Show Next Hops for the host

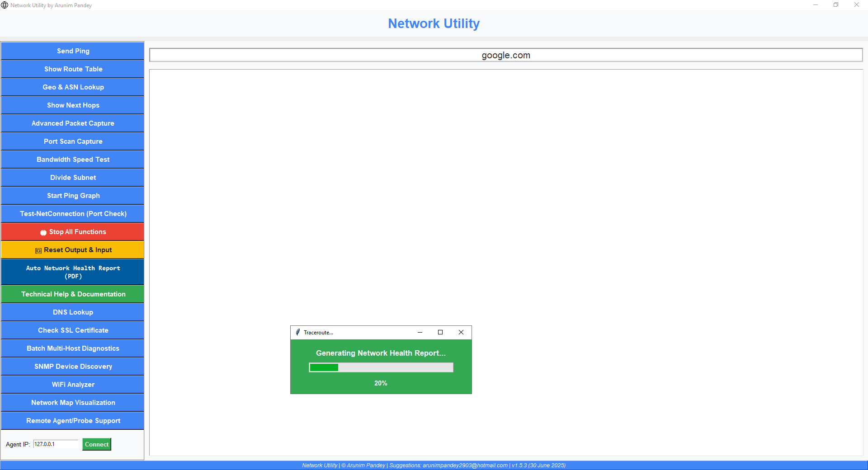[x=72, y=105]
